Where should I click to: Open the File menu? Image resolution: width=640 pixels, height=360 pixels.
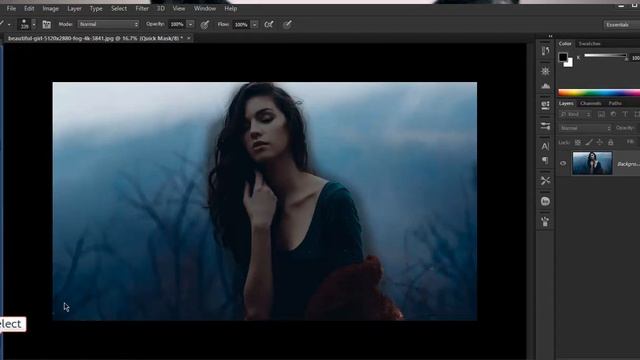click(11, 8)
